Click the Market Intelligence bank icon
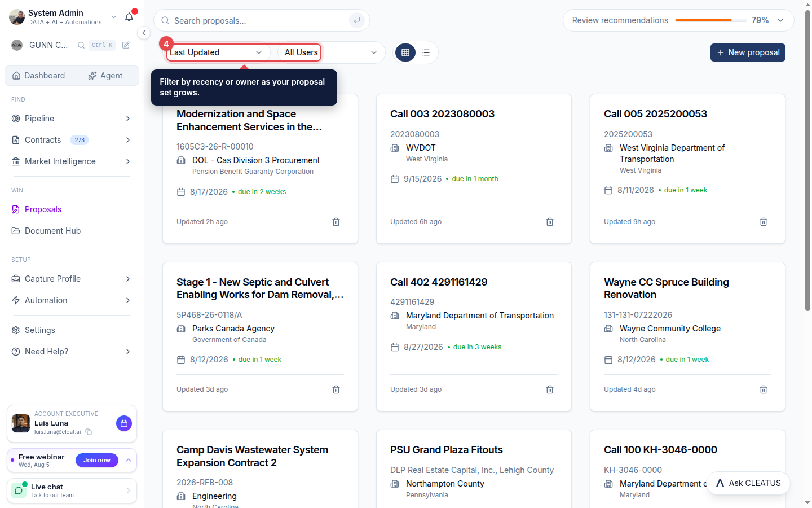The height and width of the screenshot is (508, 812). (16, 161)
